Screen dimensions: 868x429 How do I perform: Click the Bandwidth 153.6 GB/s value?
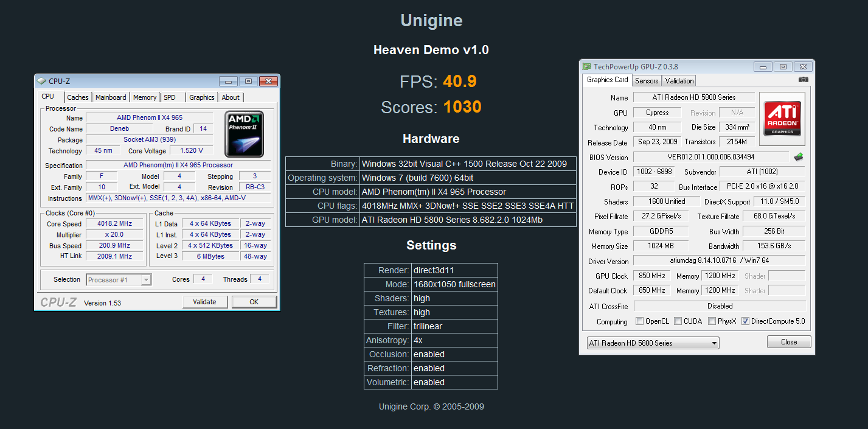click(x=774, y=246)
